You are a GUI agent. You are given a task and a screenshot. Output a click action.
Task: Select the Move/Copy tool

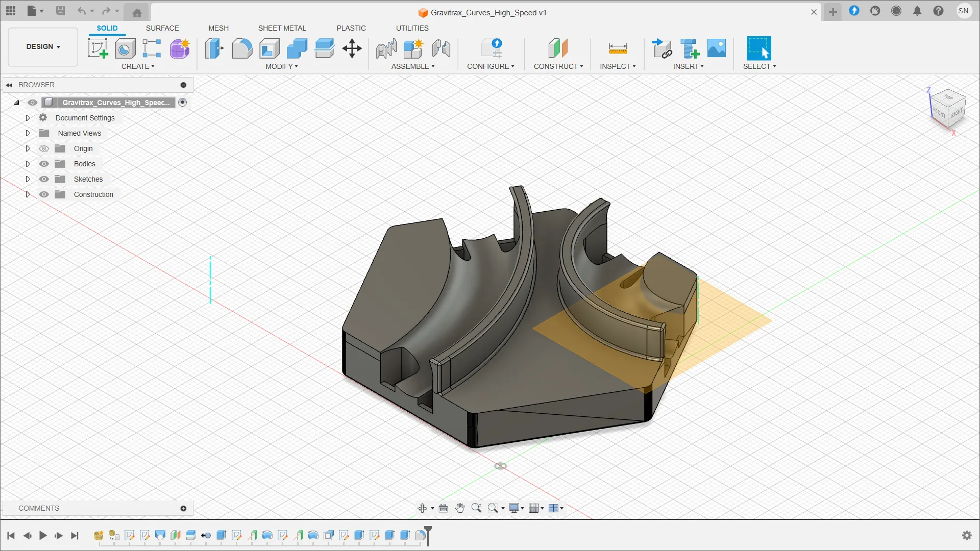(x=352, y=48)
